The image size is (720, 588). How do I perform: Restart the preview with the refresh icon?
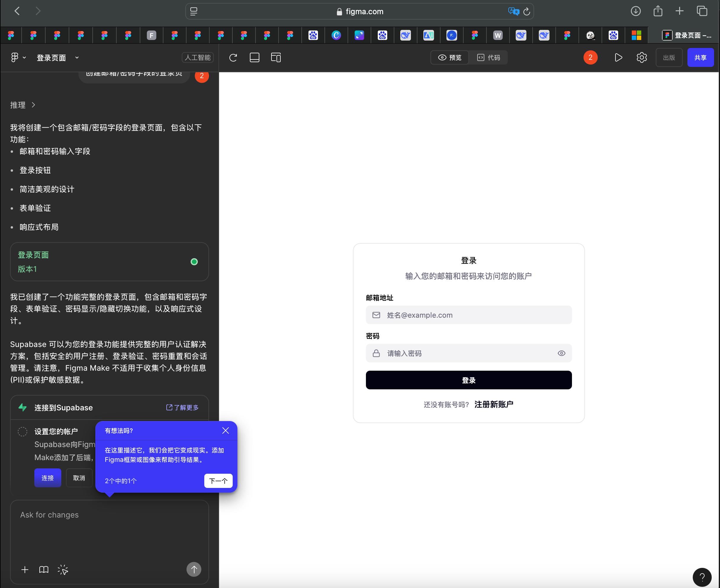(x=233, y=57)
